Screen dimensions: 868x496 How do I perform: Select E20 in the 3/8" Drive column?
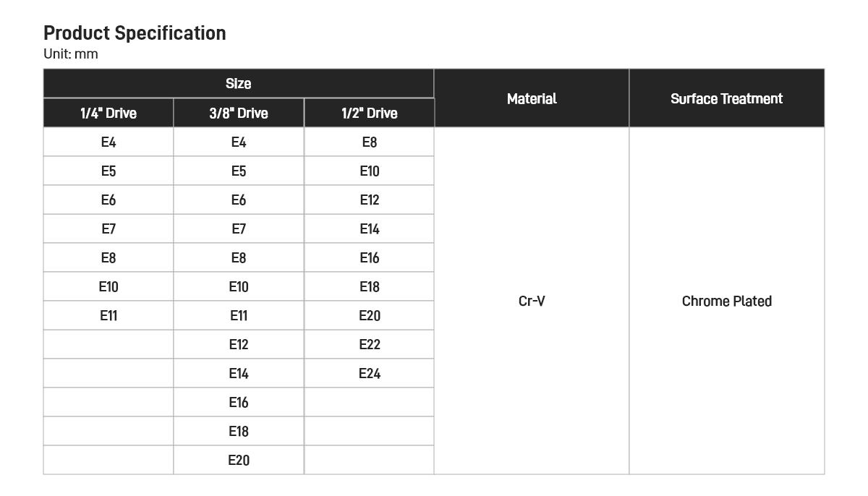[x=239, y=461]
